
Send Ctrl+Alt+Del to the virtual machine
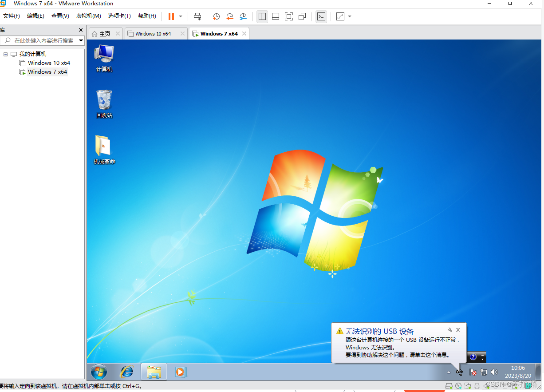198,16
